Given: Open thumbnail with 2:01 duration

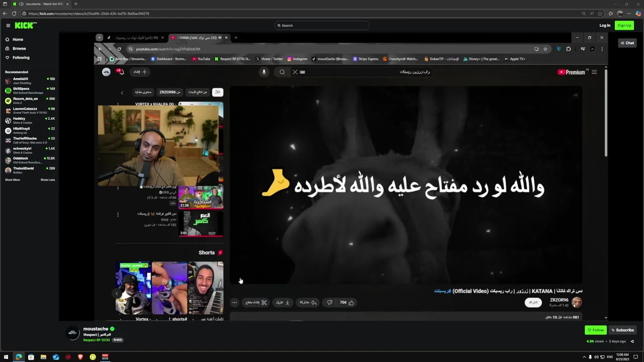Looking at the screenshot, I should pos(200,223).
